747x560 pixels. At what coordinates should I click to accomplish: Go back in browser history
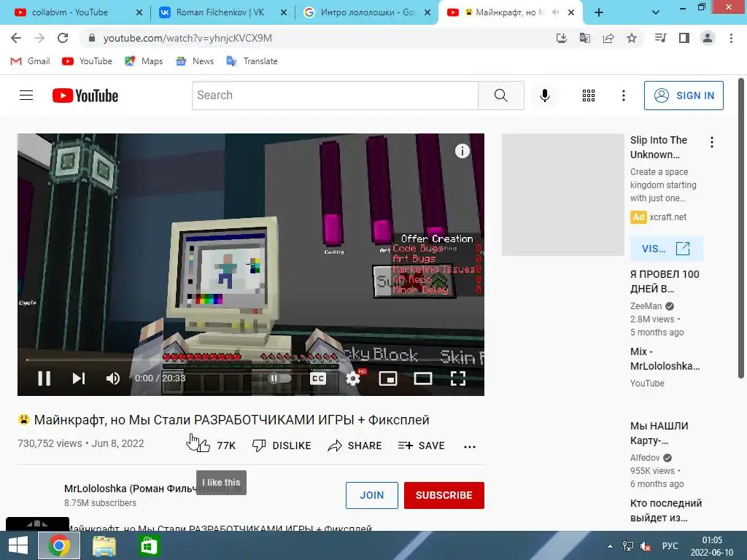click(x=16, y=38)
